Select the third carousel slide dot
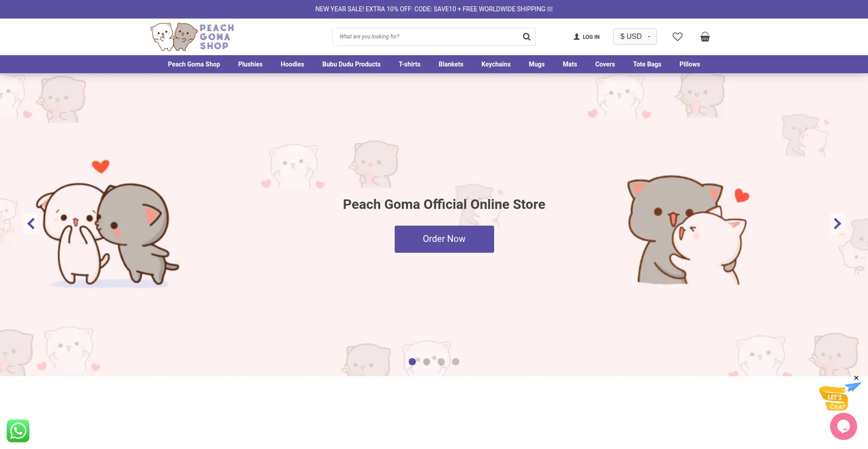The image size is (868, 449). point(441,361)
